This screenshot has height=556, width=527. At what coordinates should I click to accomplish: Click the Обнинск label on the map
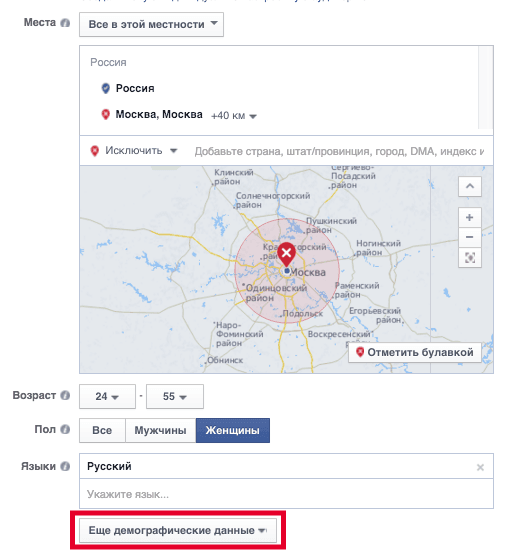pos(225,360)
